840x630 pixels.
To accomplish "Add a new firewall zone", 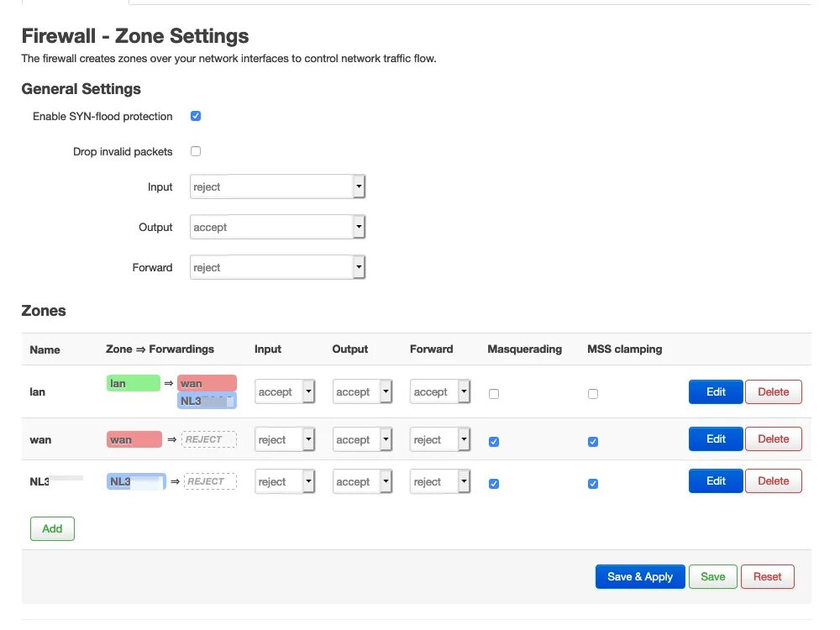I will coord(52,528).
